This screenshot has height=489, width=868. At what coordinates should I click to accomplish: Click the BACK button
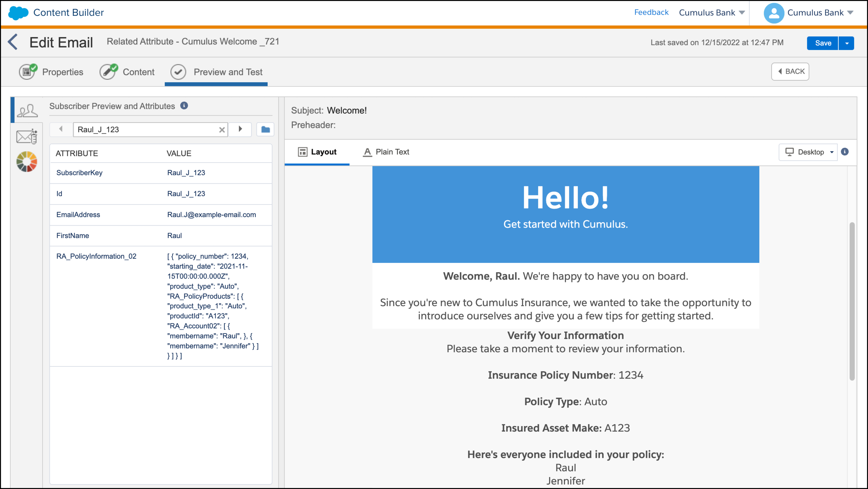(790, 72)
